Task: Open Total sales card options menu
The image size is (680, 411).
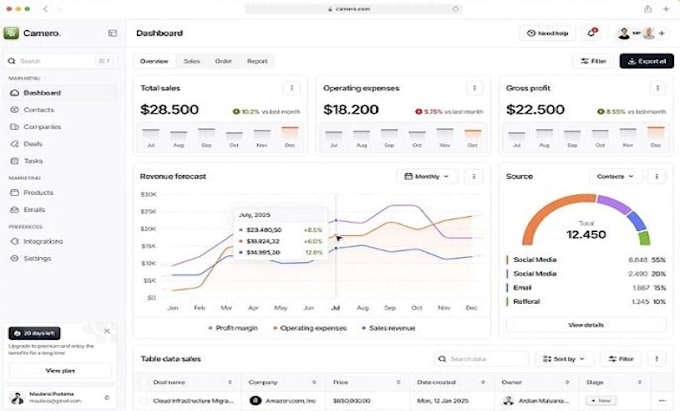Action: (291, 88)
